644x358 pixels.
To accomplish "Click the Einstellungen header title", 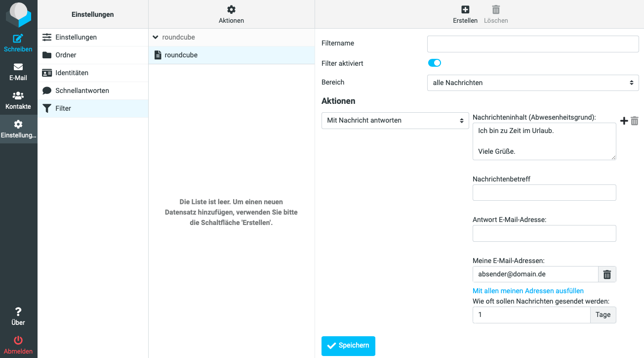I will click(93, 14).
